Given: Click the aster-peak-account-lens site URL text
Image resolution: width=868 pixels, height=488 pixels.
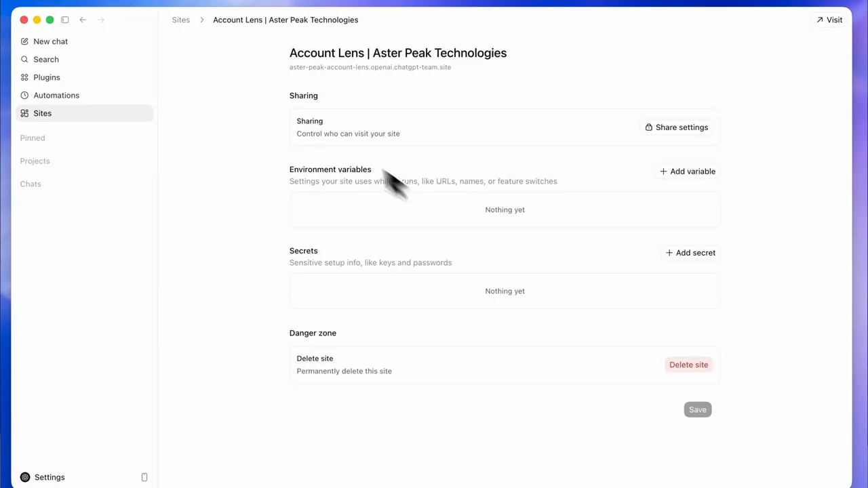Looking at the screenshot, I should click(x=370, y=67).
